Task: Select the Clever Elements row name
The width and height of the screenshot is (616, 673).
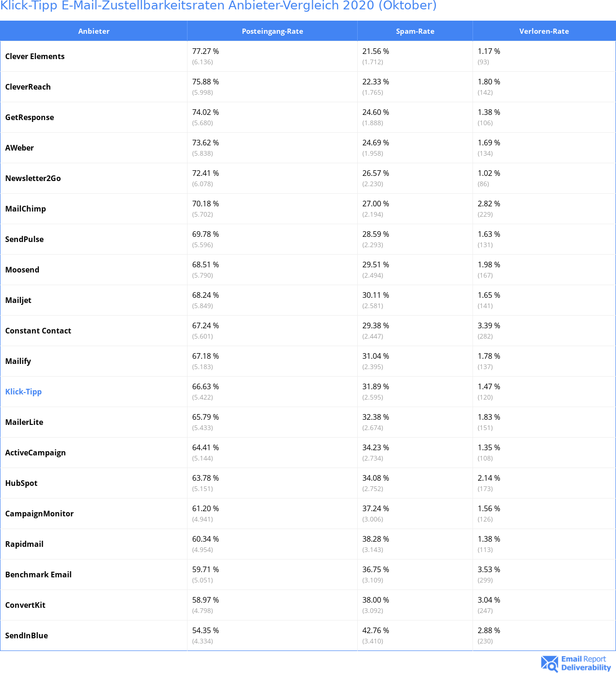Action: pyautogui.click(x=35, y=56)
